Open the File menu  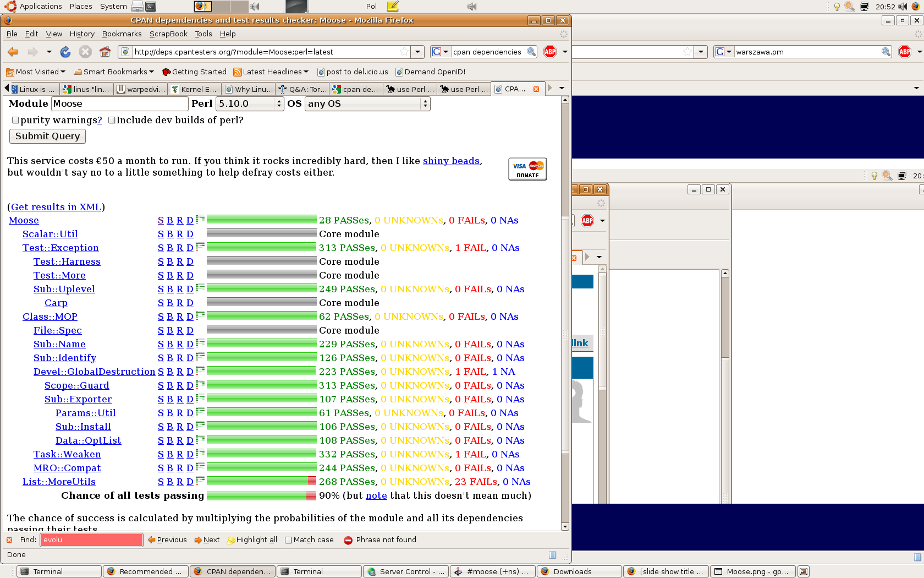(12, 34)
